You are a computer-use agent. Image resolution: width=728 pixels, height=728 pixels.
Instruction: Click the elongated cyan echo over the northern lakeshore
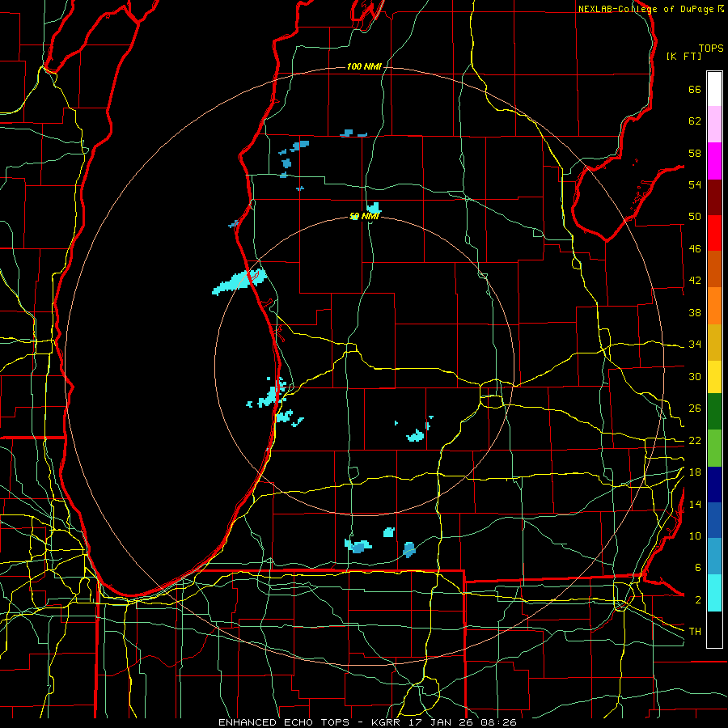[239, 281]
